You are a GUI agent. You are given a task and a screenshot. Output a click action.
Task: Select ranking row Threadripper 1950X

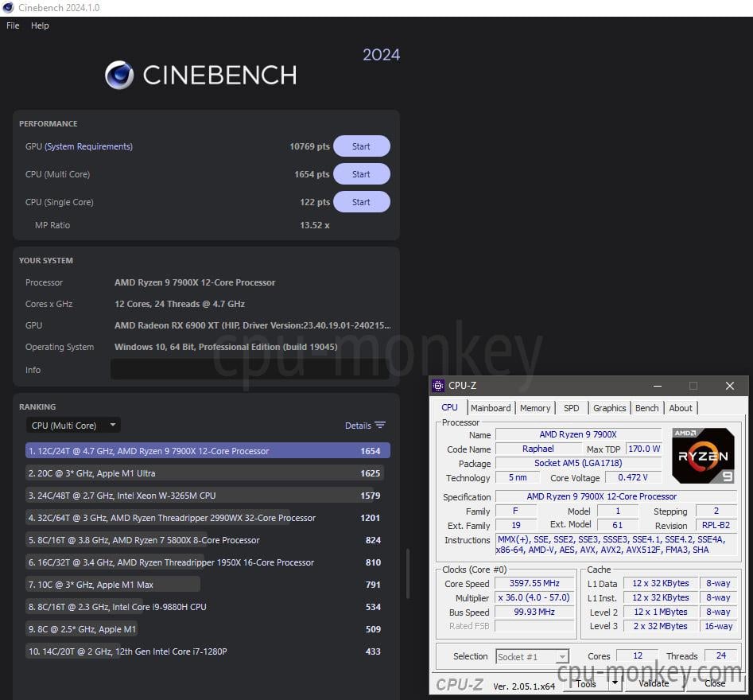(208, 562)
